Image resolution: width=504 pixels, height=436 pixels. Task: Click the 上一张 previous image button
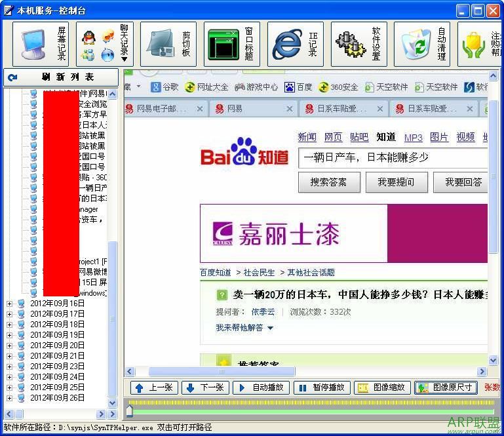coord(155,387)
